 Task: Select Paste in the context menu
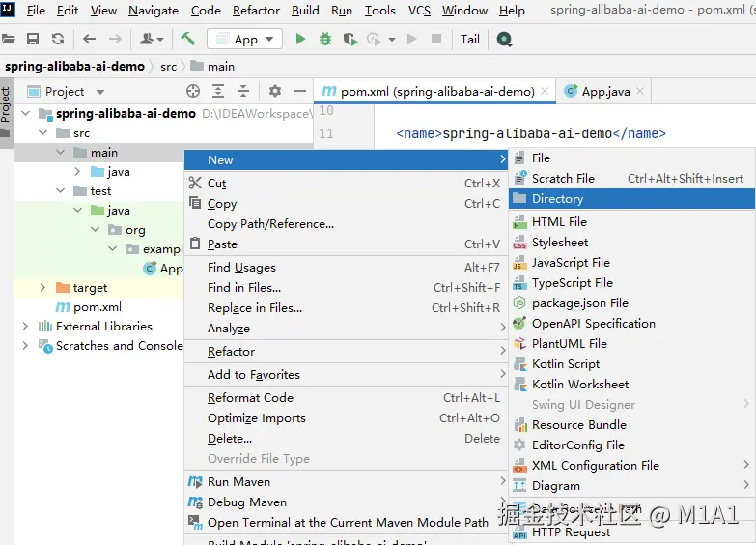click(x=346, y=244)
